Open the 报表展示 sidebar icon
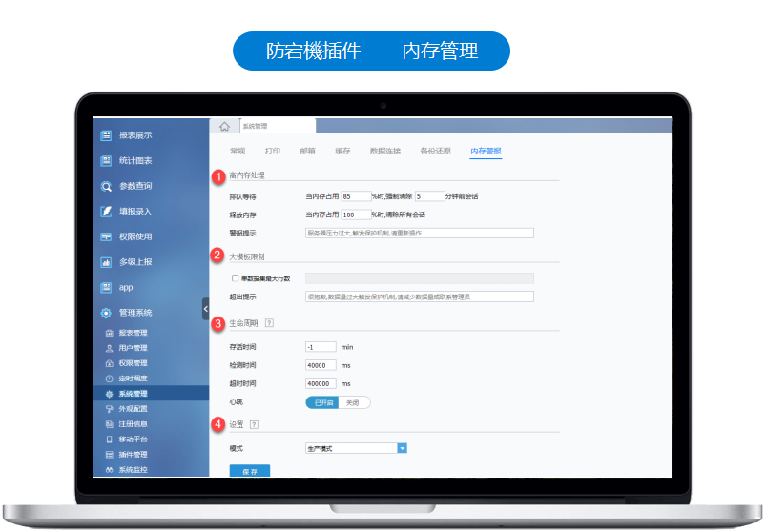This screenshot has width=766, height=532. (106, 135)
